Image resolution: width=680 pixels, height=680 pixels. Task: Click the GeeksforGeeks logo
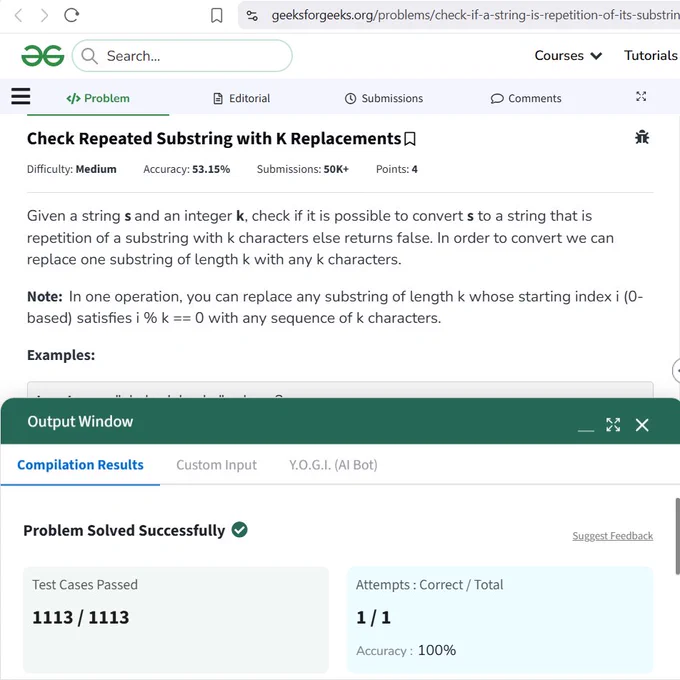tap(43, 56)
